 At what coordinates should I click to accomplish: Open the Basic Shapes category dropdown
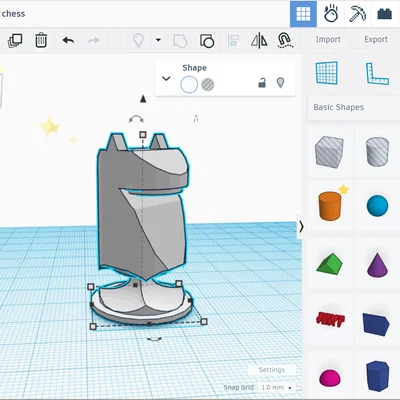click(x=354, y=107)
